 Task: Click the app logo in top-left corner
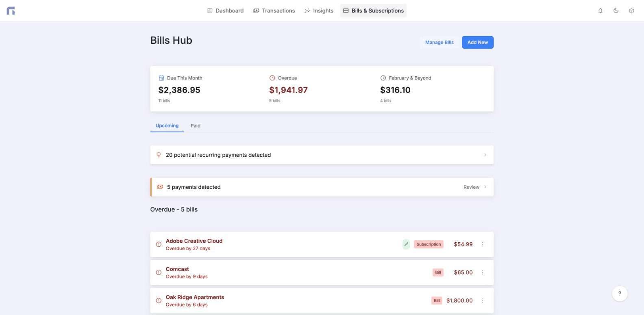click(x=11, y=11)
